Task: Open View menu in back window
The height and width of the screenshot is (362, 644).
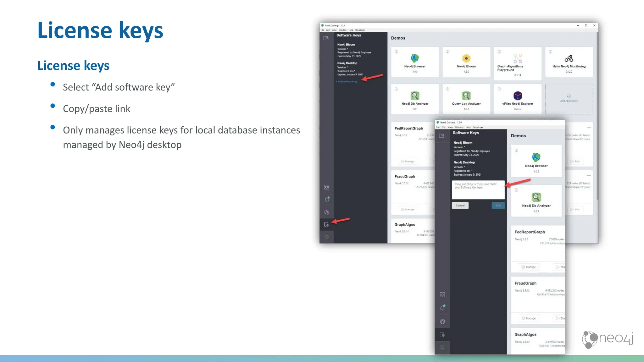Action: point(334,30)
